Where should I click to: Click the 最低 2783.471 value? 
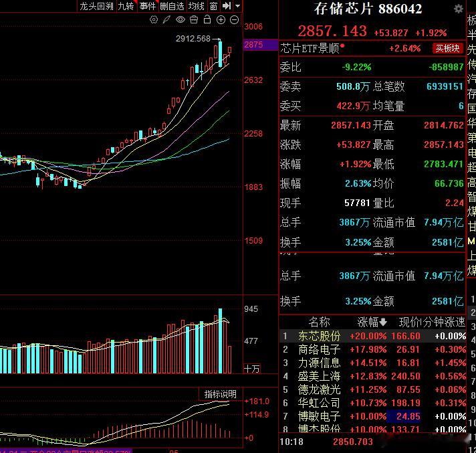(444, 164)
